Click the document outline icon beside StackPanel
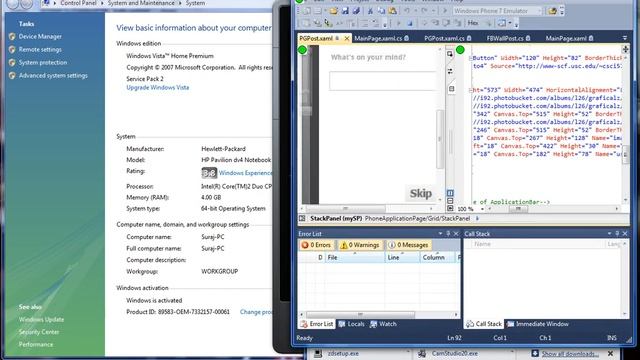Image resolution: width=640 pixels, height=360 pixels. (302, 219)
